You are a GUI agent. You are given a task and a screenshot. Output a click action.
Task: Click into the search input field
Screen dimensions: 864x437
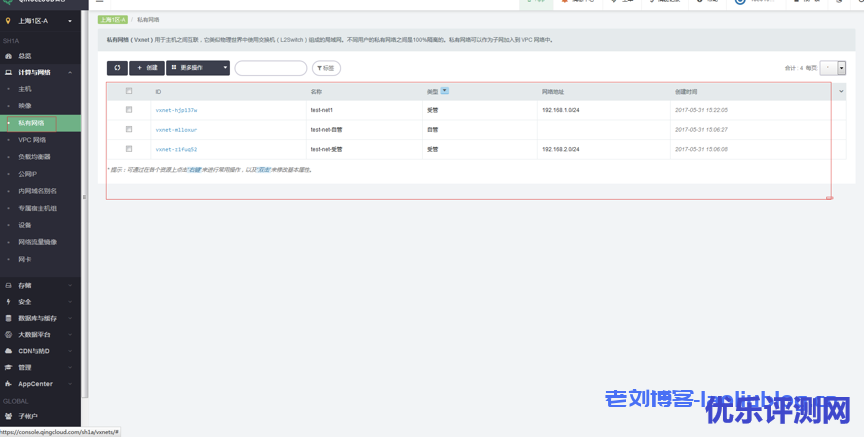(270, 68)
